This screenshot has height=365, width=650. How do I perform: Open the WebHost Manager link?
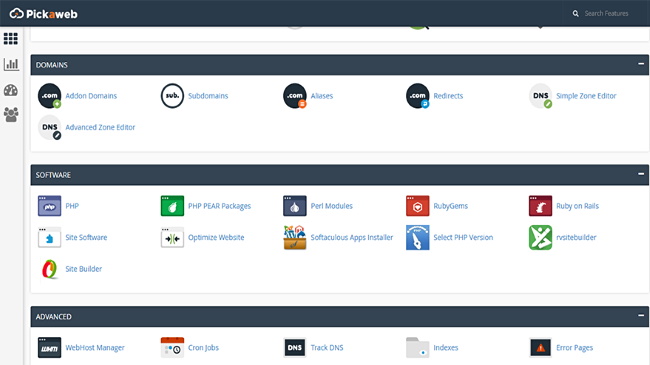pos(95,348)
